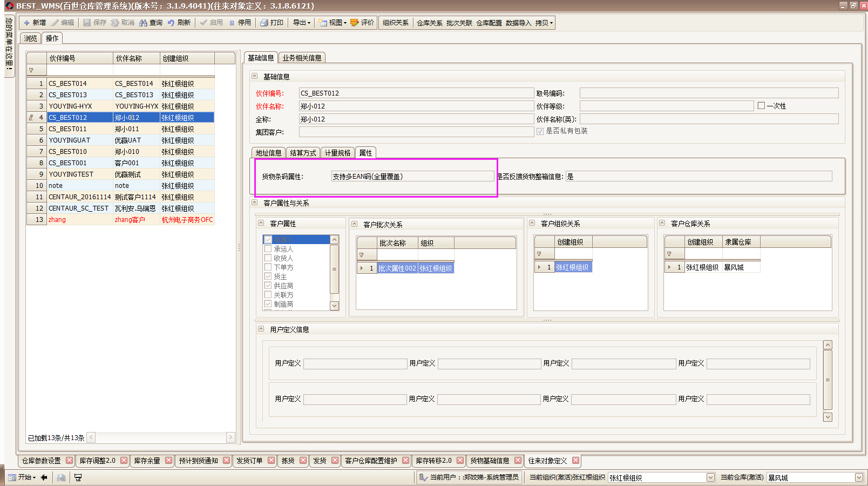The height and width of the screenshot is (486, 868).
Task: Click the 客户属性 list scroll-down arrow
Action: point(334,306)
